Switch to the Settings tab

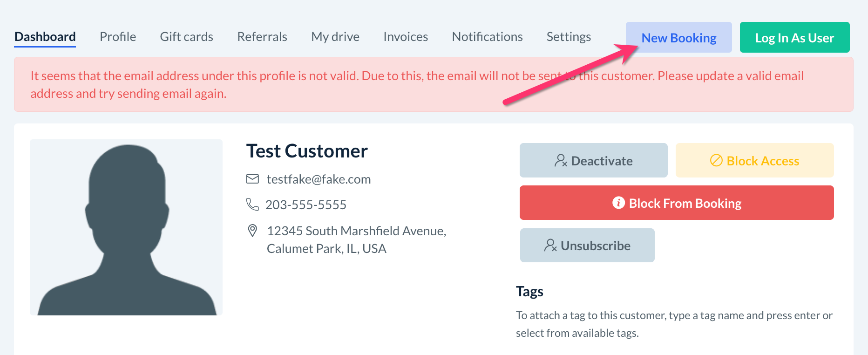point(569,37)
